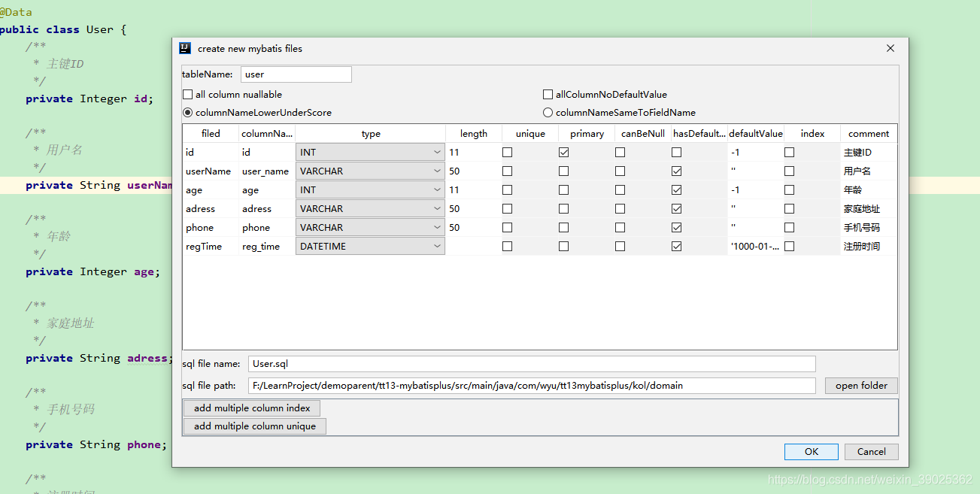Toggle hasDefault checkbox for age row
The image size is (980, 494).
point(676,190)
